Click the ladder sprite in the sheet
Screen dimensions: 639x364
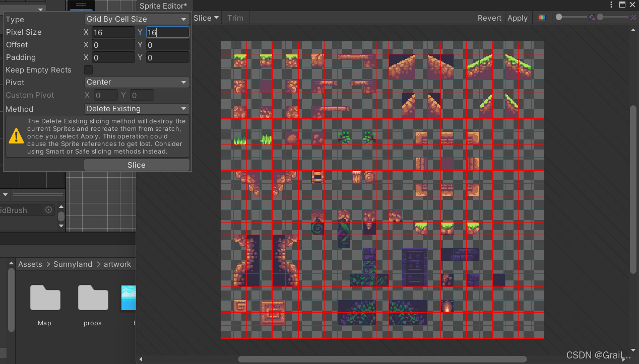point(317,177)
